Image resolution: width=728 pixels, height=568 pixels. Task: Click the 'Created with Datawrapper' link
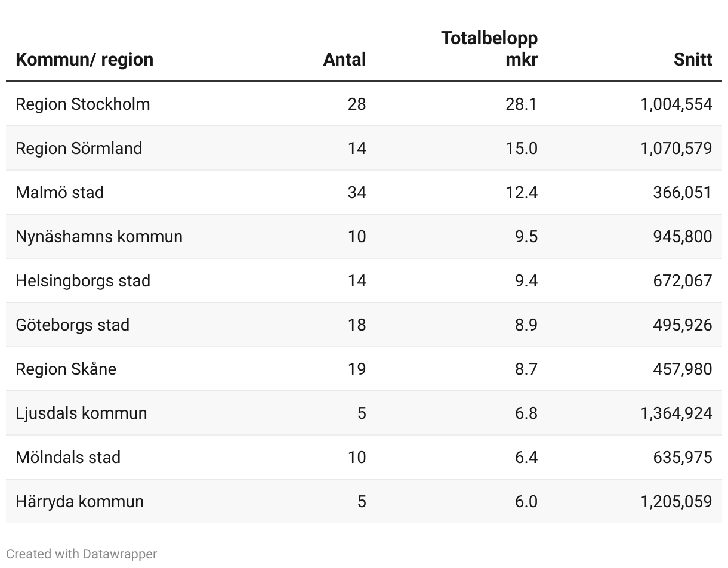point(82,554)
